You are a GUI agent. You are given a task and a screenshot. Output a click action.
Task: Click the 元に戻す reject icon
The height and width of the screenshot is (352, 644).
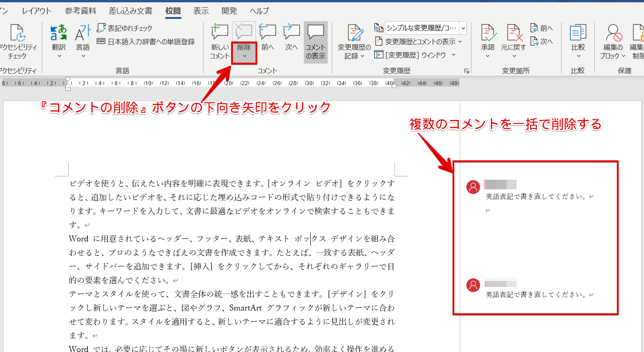[x=514, y=32]
